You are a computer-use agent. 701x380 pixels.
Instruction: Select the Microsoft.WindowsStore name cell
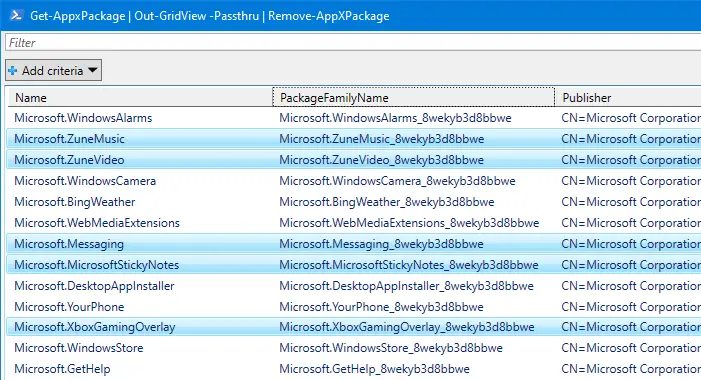[79, 348]
